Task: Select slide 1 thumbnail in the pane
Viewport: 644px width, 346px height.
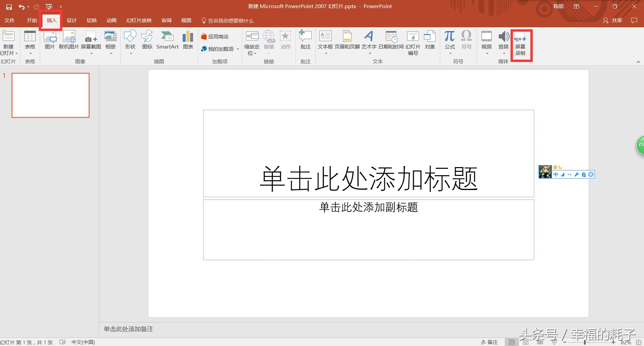Action: pos(50,95)
